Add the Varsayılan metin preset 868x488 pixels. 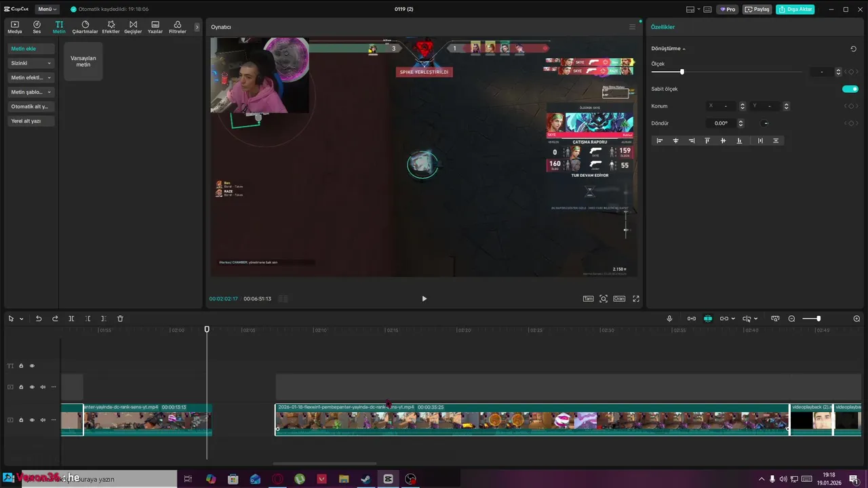(x=83, y=61)
